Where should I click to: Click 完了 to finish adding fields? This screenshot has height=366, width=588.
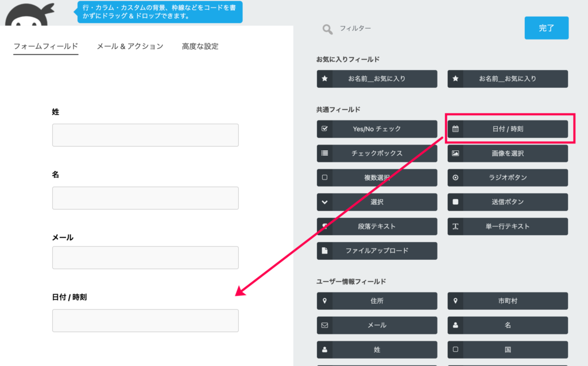pos(547,28)
